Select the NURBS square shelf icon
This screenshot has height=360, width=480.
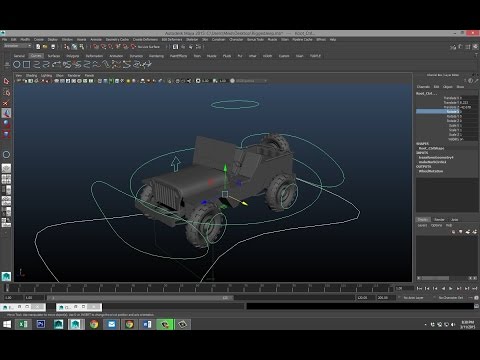point(27,65)
